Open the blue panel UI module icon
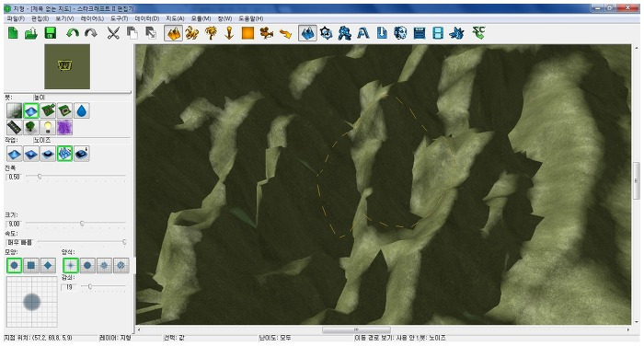The image size is (644, 346). tap(420, 33)
